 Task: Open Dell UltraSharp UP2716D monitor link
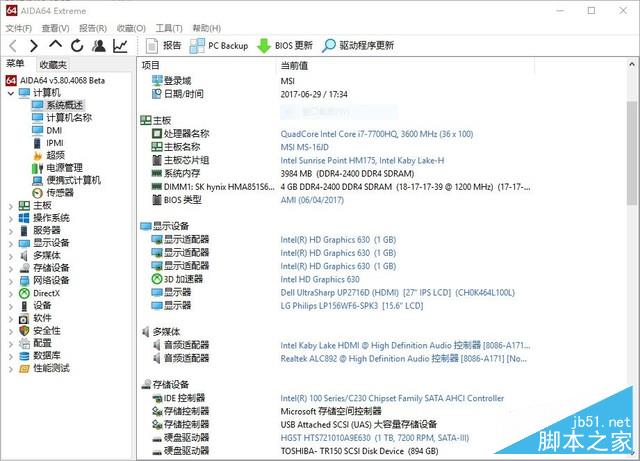[x=398, y=293]
